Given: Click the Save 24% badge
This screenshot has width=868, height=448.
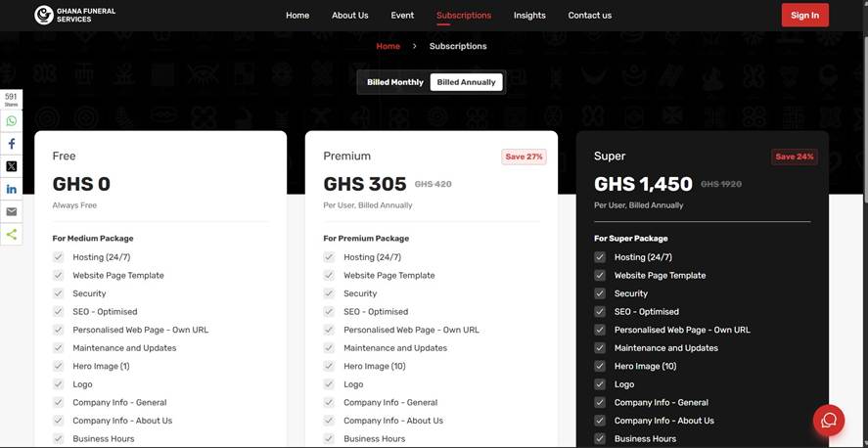Looking at the screenshot, I should [795, 157].
